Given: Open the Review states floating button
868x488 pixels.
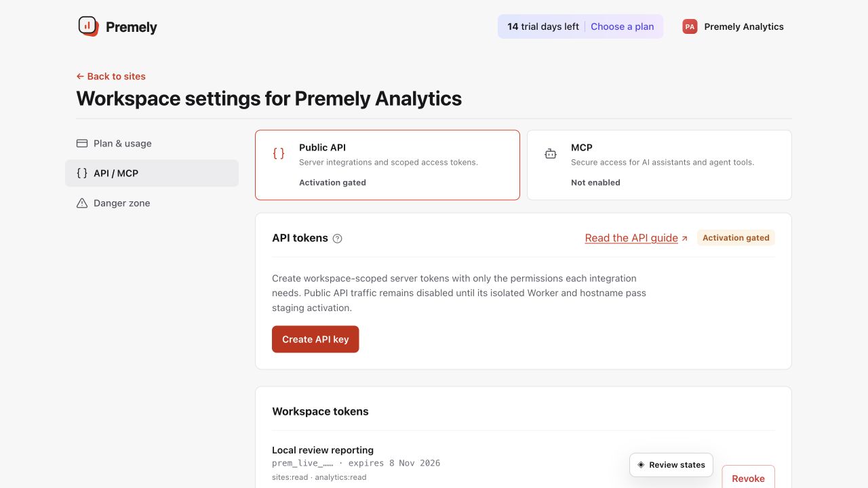Looking at the screenshot, I should pos(671,465).
